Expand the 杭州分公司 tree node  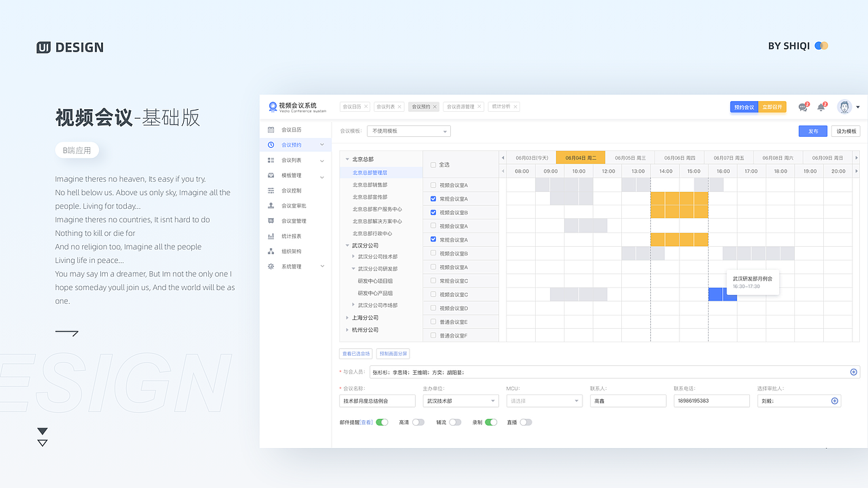347,329
